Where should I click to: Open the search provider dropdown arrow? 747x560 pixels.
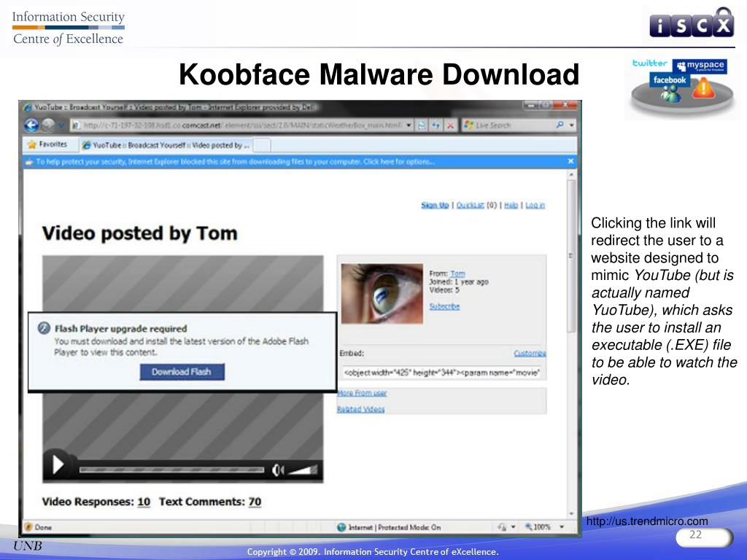pos(572,125)
